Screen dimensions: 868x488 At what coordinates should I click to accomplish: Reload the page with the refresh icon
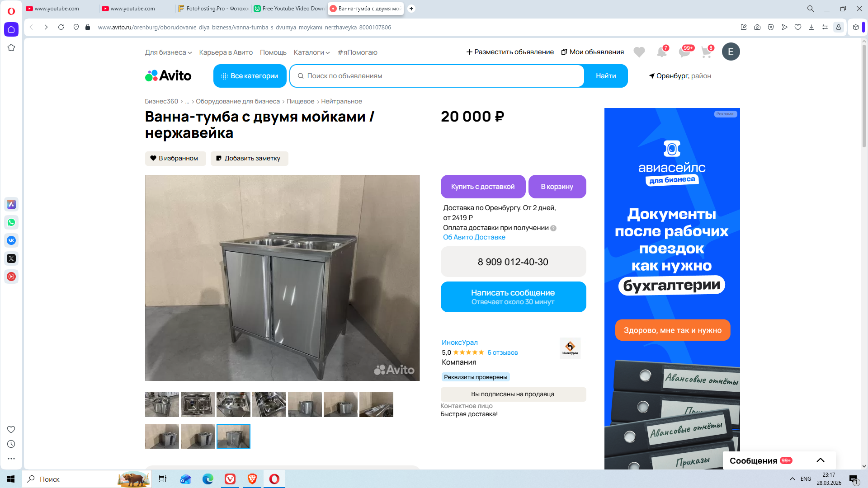coord(61,27)
